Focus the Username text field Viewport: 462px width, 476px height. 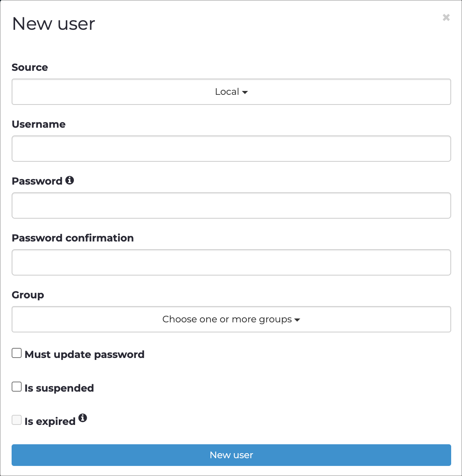[x=231, y=149]
